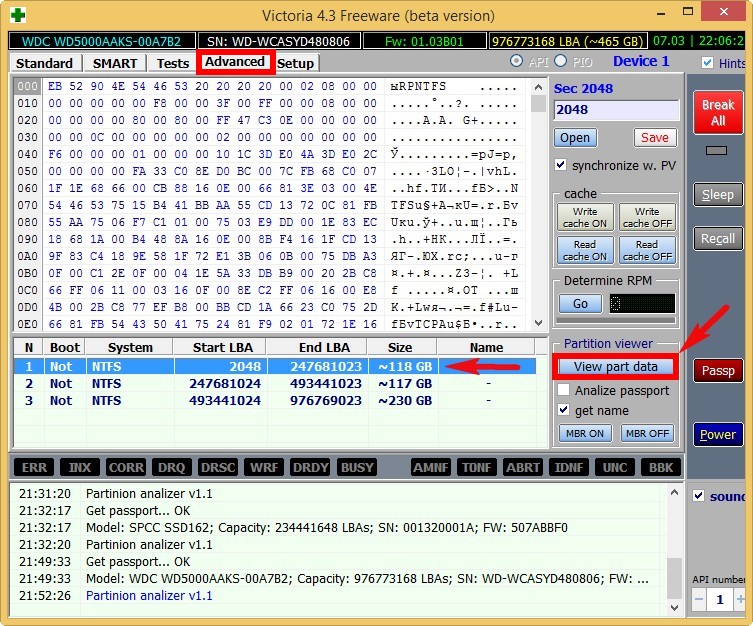
Task: Click the serial number SN field
Action: [279, 41]
